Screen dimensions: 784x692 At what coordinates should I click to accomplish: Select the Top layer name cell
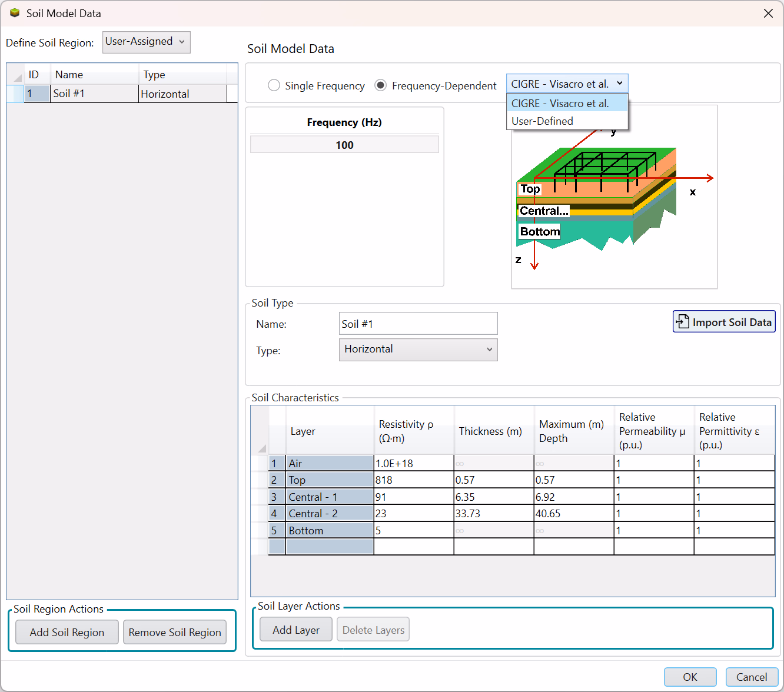330,480
